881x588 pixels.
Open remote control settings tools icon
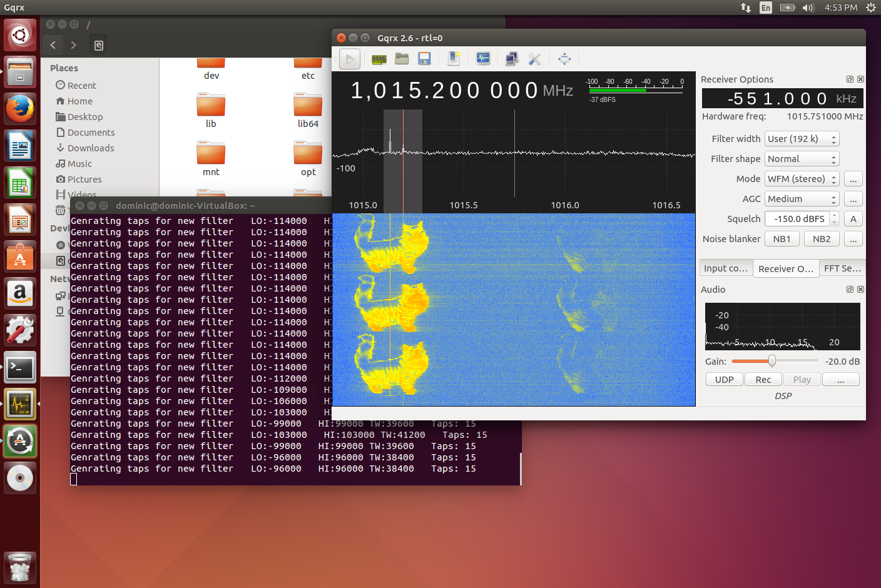click(x=534, y=59)
